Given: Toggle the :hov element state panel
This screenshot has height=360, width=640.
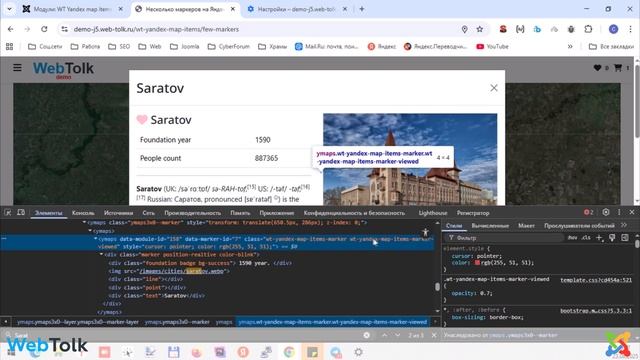Looking at the screenshot, I should pos(573,238).
